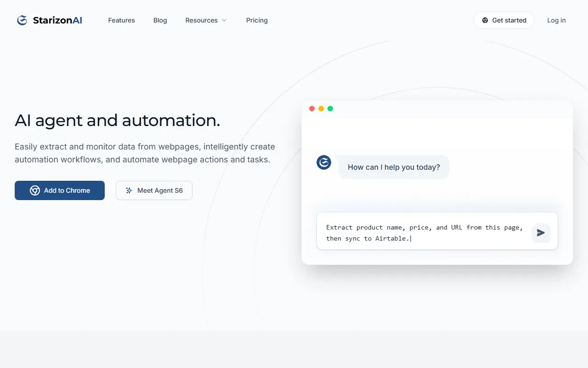Click the Starizon assistant avatar in chat
The height and width of the screenshot is (368, 588).
tap(324, 162)
